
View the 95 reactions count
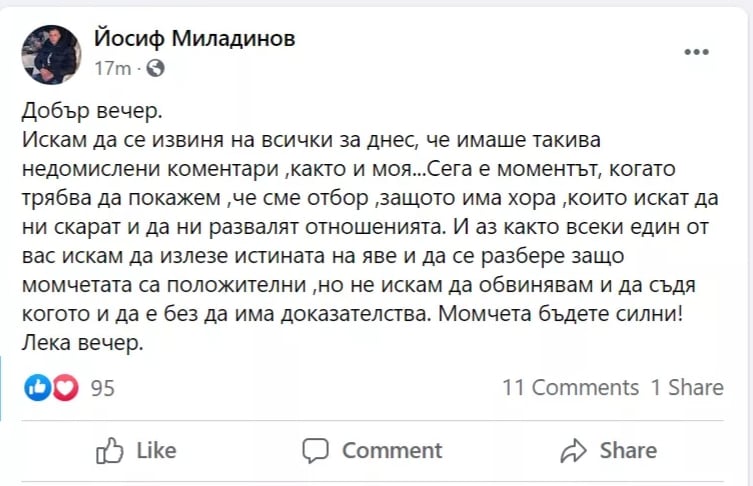click(x=103, y=388)
